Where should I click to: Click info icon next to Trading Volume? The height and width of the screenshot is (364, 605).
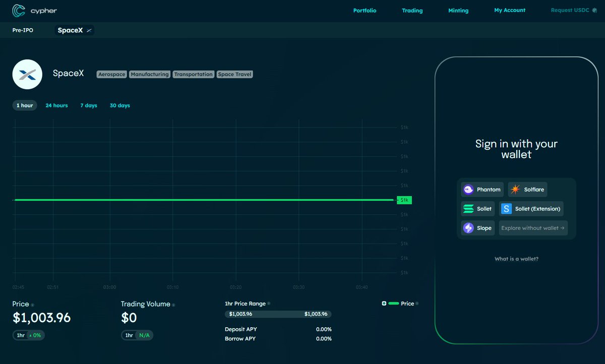point(173,305)
